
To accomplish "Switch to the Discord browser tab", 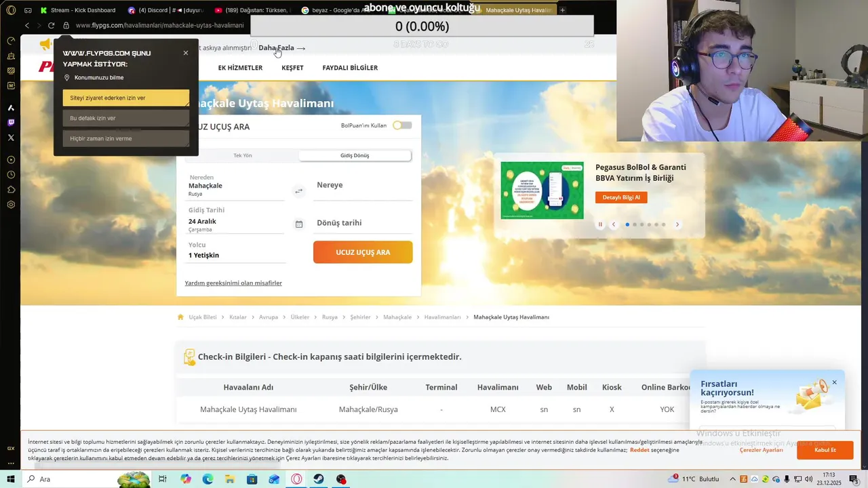I will pos(164,10).
